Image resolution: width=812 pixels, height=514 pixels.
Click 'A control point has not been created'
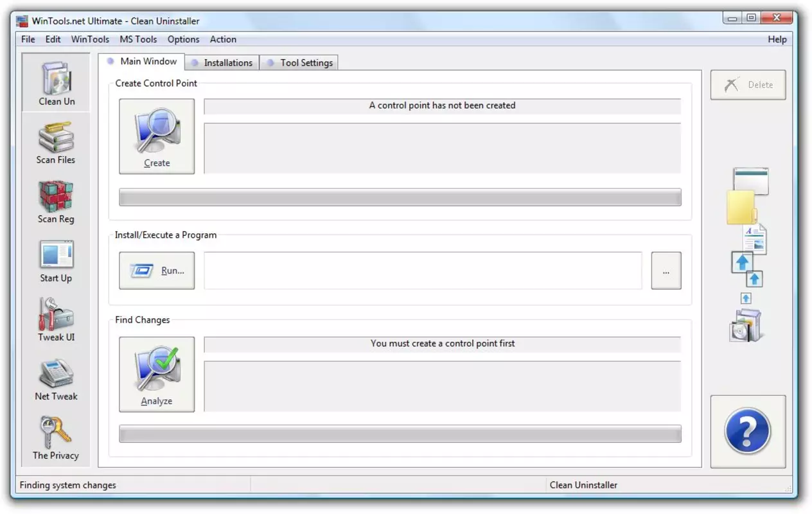(442, 105)
